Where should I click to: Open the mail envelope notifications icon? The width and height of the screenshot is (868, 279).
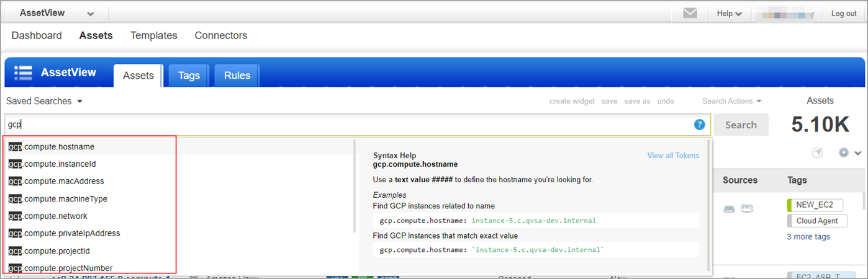point(690,13)
